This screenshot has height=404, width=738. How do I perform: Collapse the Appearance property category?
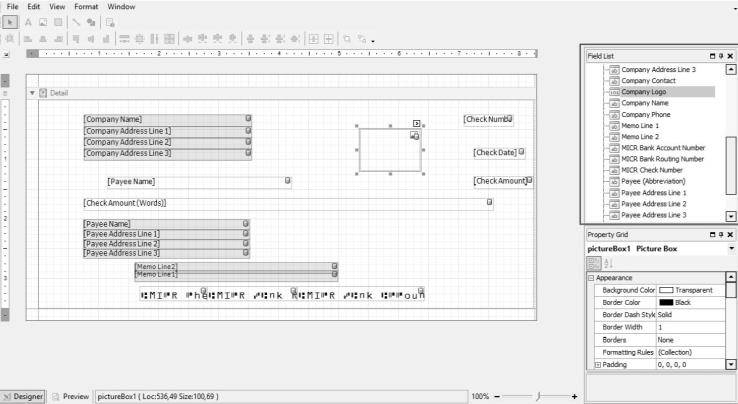pyautogui.click(x=591, y=277)
